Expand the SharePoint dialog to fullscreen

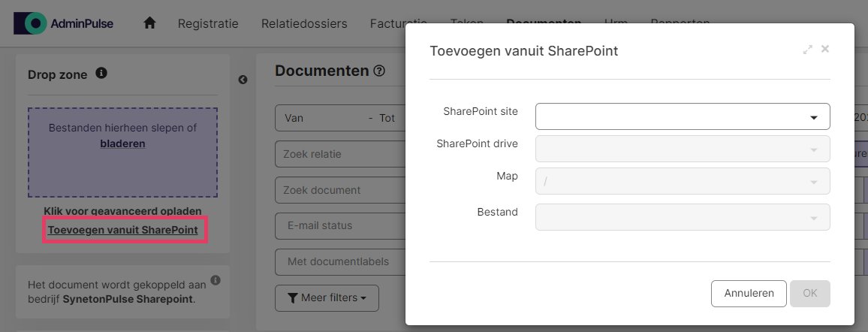tap(808, 50)
